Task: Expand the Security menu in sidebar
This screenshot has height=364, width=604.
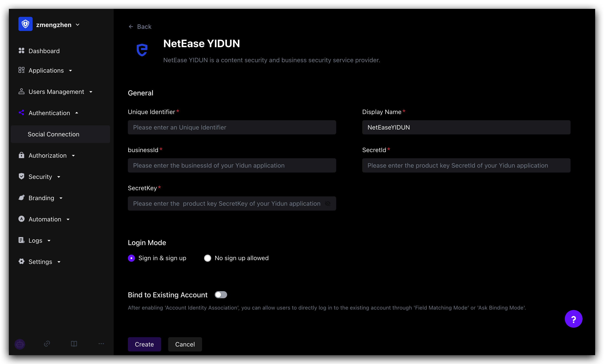Action: click(40, 177)
